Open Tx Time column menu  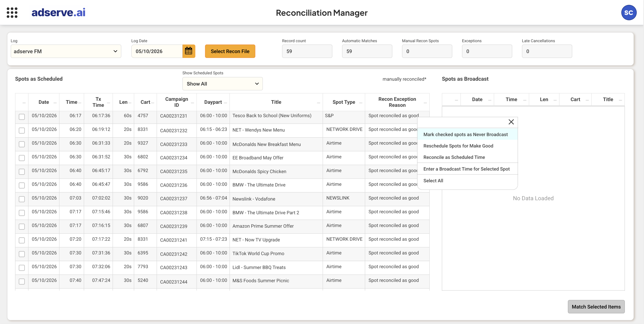pos(109,103)
